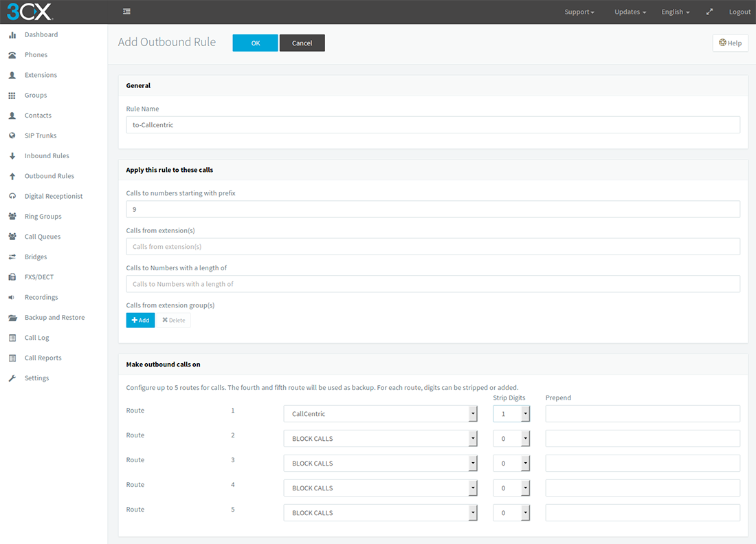Click the Digital Receptionist headset icon

(x=12, y=196)
